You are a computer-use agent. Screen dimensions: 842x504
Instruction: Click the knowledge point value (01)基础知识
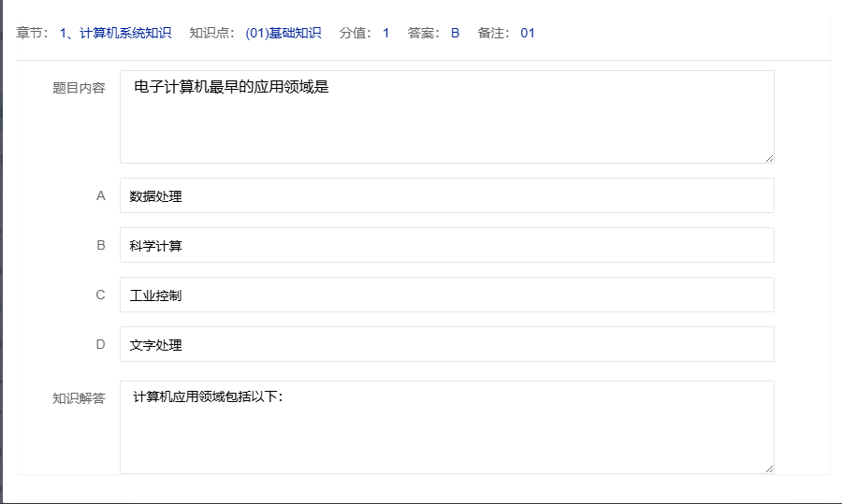pyautogui.click(x=283, y=33)
